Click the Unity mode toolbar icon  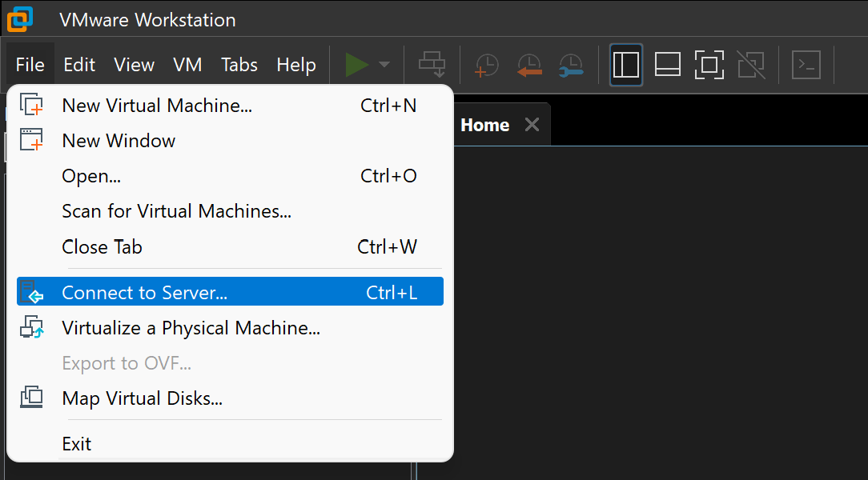(x=751, y=65)
